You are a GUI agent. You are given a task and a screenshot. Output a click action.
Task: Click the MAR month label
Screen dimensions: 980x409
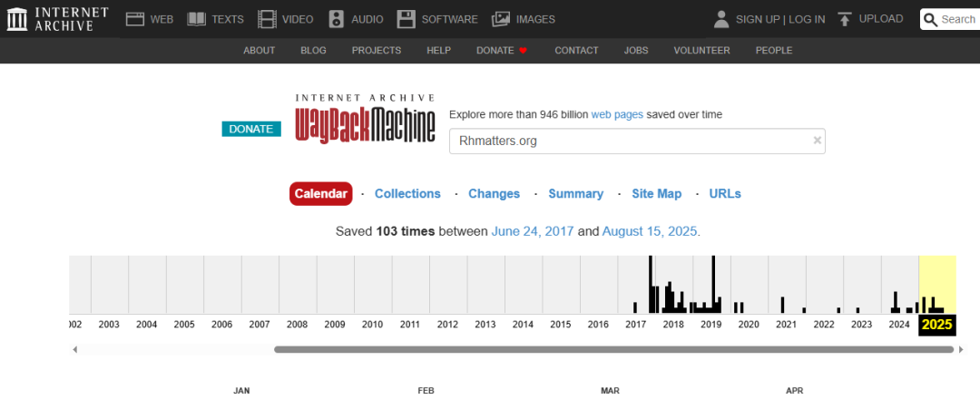click(610, 391)
